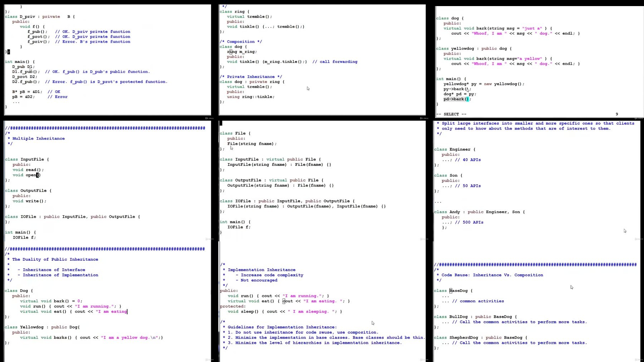This screenshot has height=362, width=644.
Task: Select the line "pB = &D2; // Error"
Action: (x=40, y=97)
